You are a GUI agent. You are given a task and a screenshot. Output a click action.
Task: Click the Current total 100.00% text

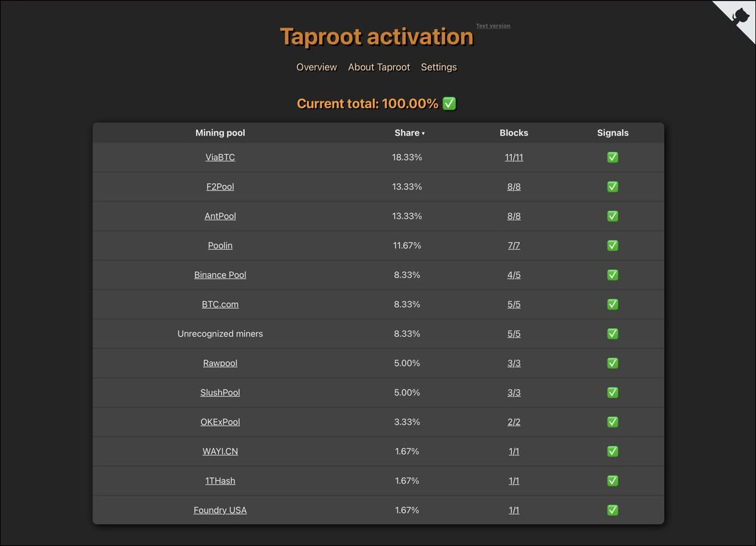(367, 104)
